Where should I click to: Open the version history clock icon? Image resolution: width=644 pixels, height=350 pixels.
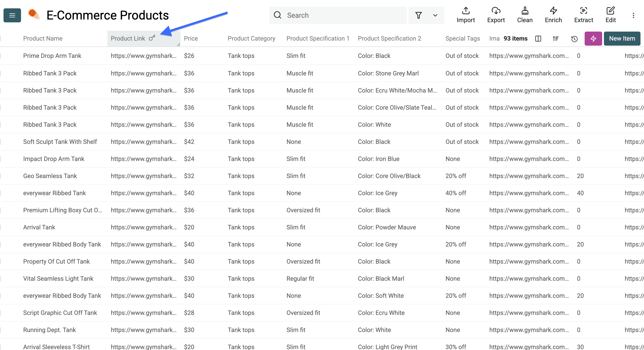tap(574, 39)
